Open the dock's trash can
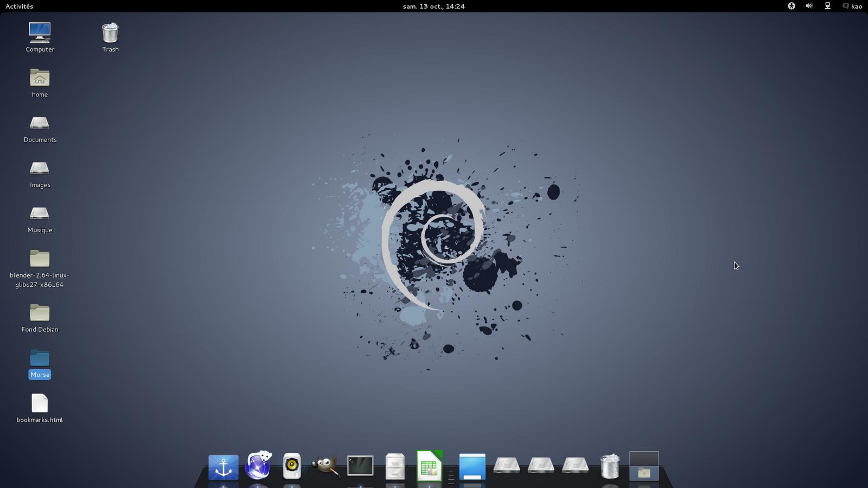Screen dimensions: 868x488 pos(610,466)
